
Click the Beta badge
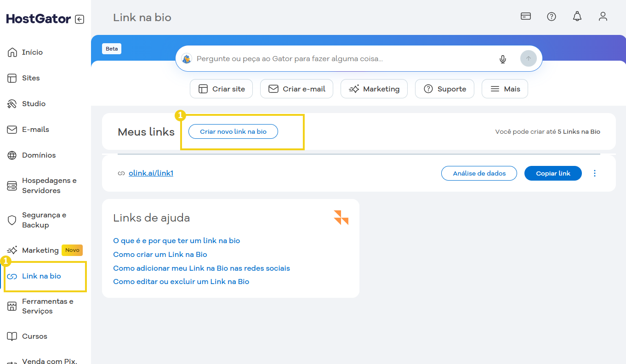112,49
